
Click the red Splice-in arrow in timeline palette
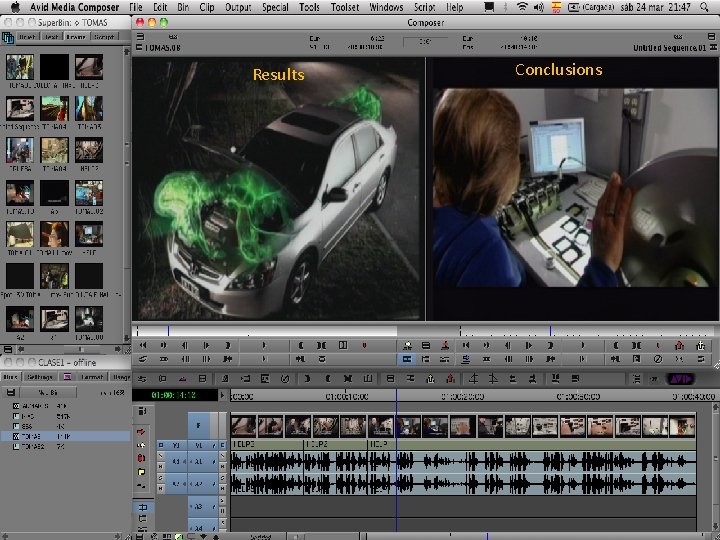click(143, 432)
